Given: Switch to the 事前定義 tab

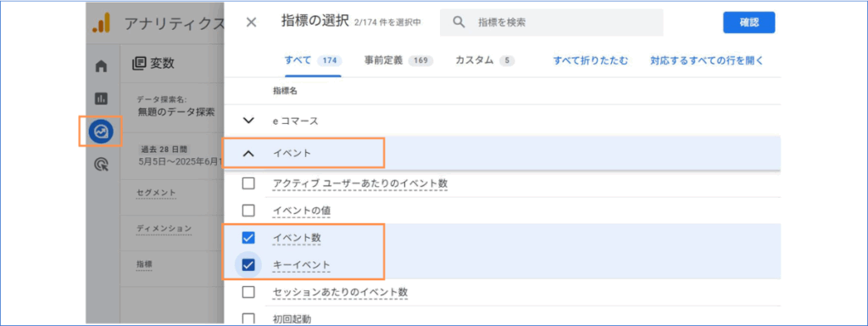Looking at the screenshot, I should tap(398, 60).
